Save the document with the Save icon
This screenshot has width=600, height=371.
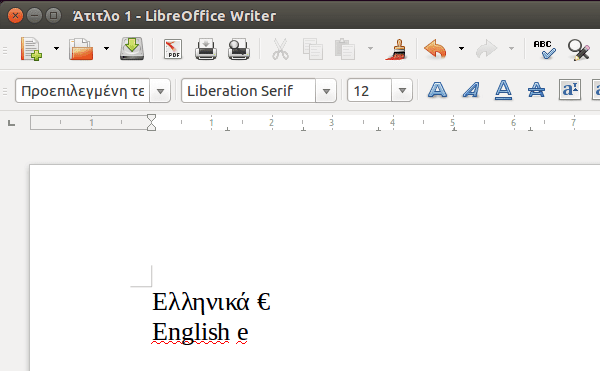[132, 49]
